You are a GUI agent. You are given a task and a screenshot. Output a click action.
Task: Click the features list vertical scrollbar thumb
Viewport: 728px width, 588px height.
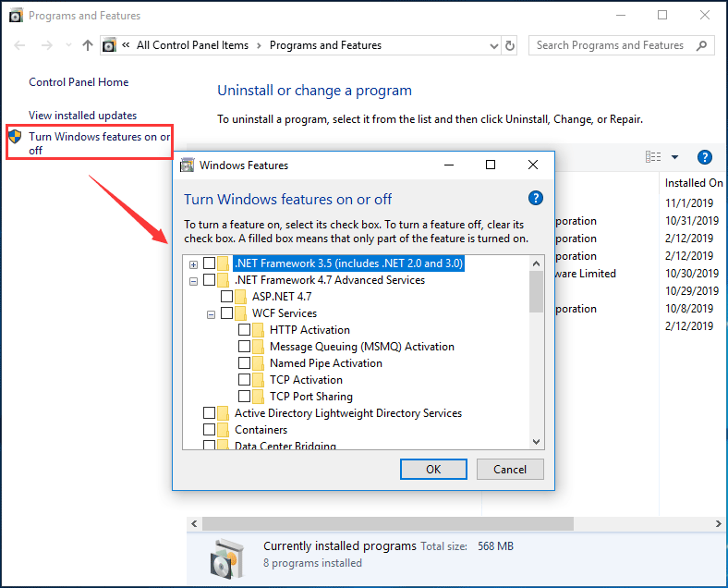pos(536,291)
